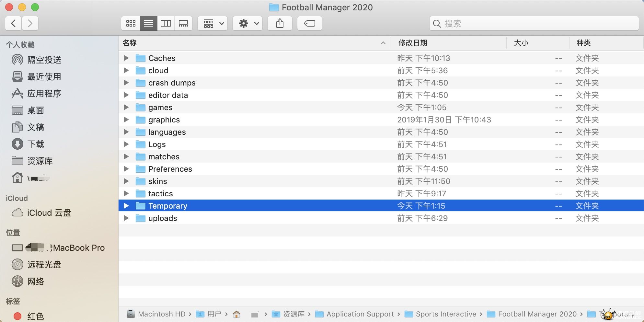The height and width of the screenshot is (322, 644).
Task: Switch to list view
Action: (149, 23)
